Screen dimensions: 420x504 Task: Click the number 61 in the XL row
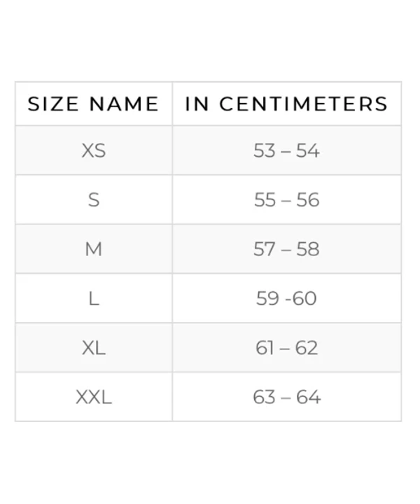(265, 348)
